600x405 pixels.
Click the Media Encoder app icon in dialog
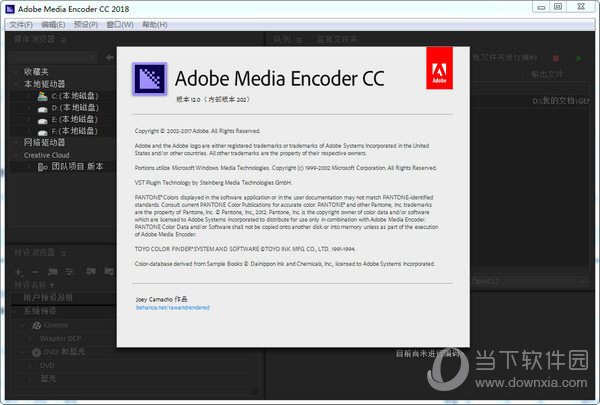pyautogui.click(x=150, y=78)
